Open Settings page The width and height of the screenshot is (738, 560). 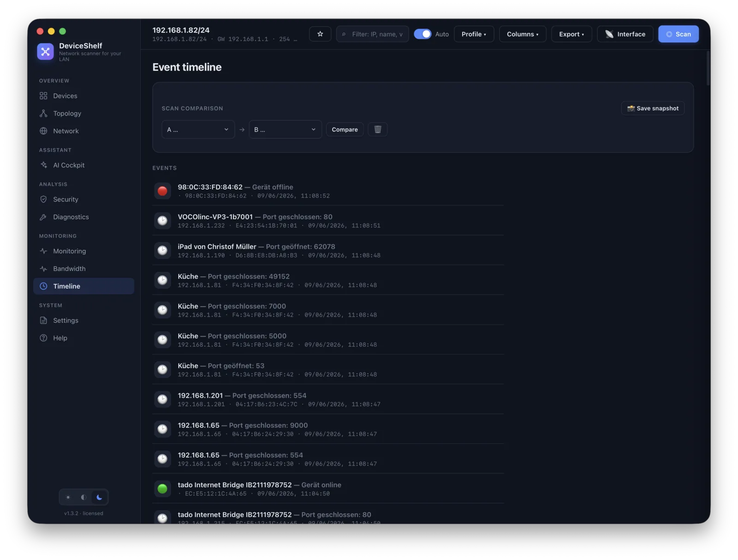pos(83,320)
